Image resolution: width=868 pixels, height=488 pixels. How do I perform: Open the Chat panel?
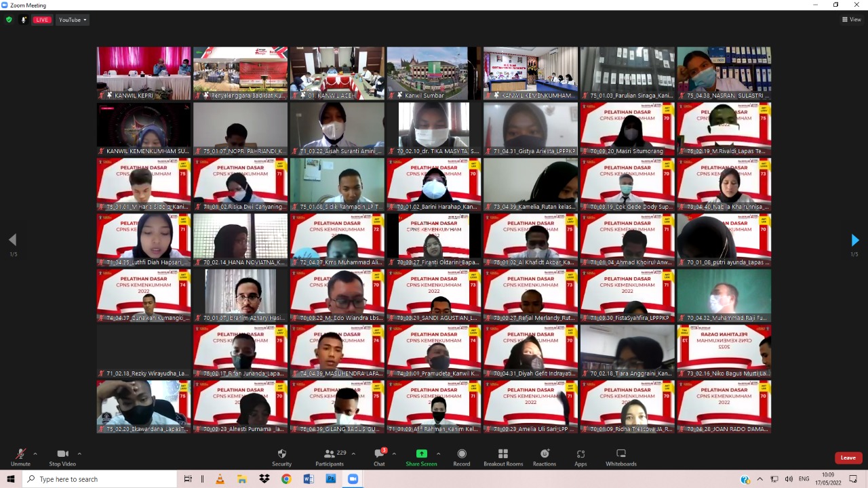(x=379, y=457)
